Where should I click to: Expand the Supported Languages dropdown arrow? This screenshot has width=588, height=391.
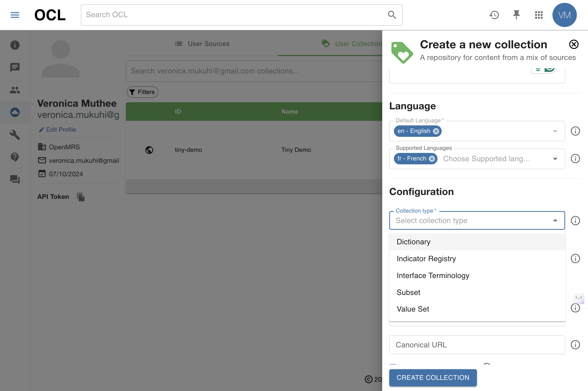click(555, 159)
